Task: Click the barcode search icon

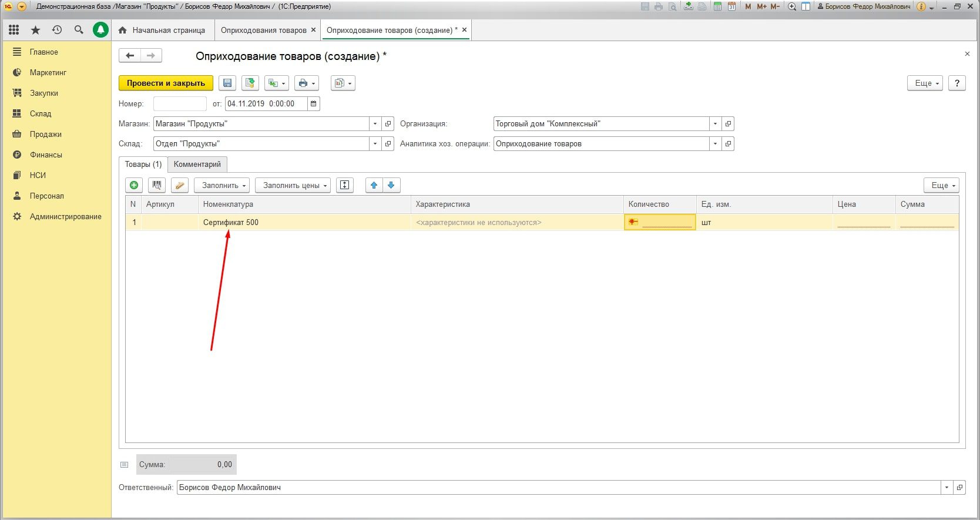Action: coord(156,185)
